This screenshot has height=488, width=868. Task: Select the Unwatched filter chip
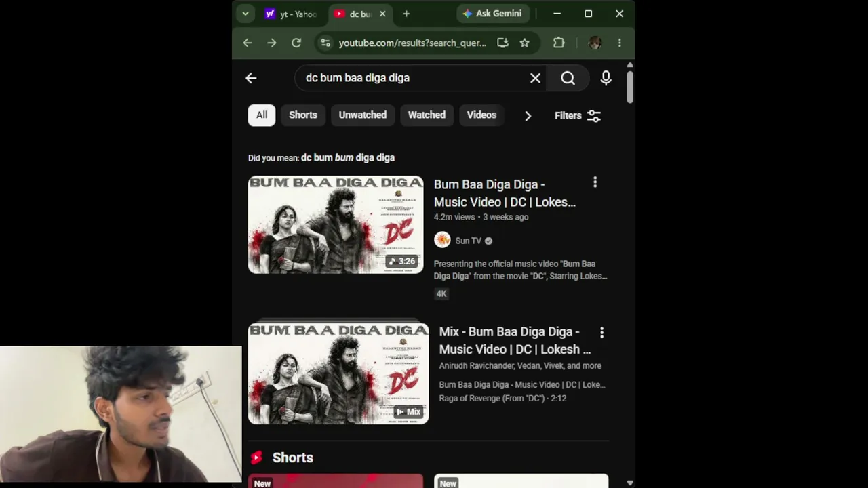[363, 115]
